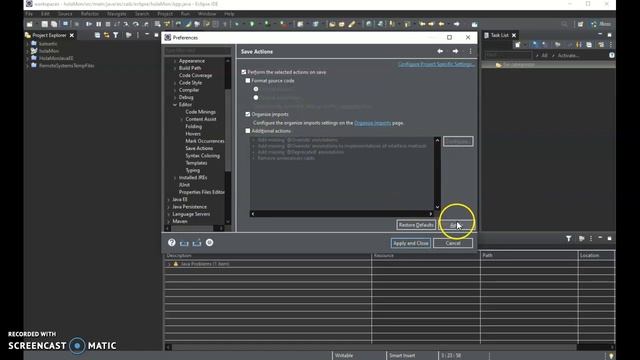Focus the Preferences filter text field
Image resolution: width=640 pixels, height=360 pixels.
click(198, 51)
